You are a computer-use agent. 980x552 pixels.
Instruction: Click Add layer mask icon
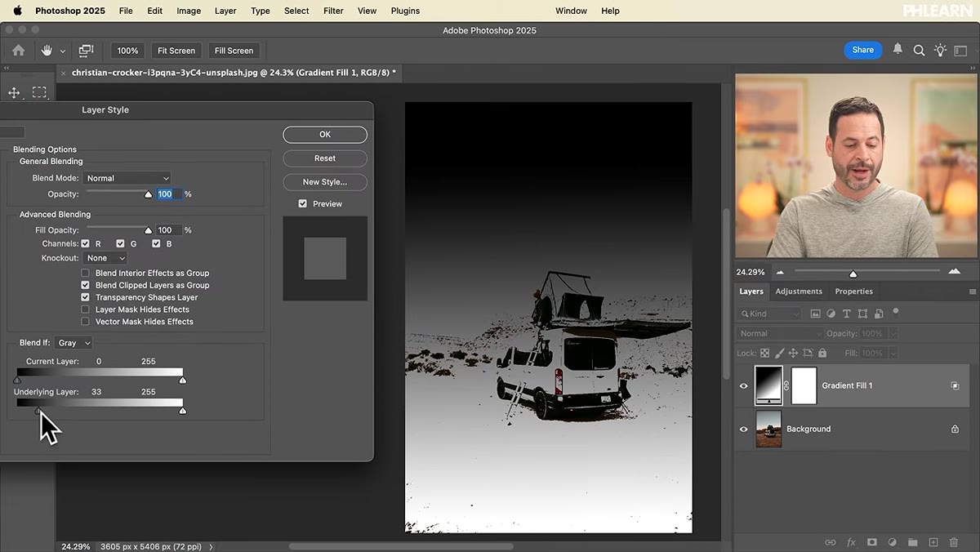tap(872, 542)
